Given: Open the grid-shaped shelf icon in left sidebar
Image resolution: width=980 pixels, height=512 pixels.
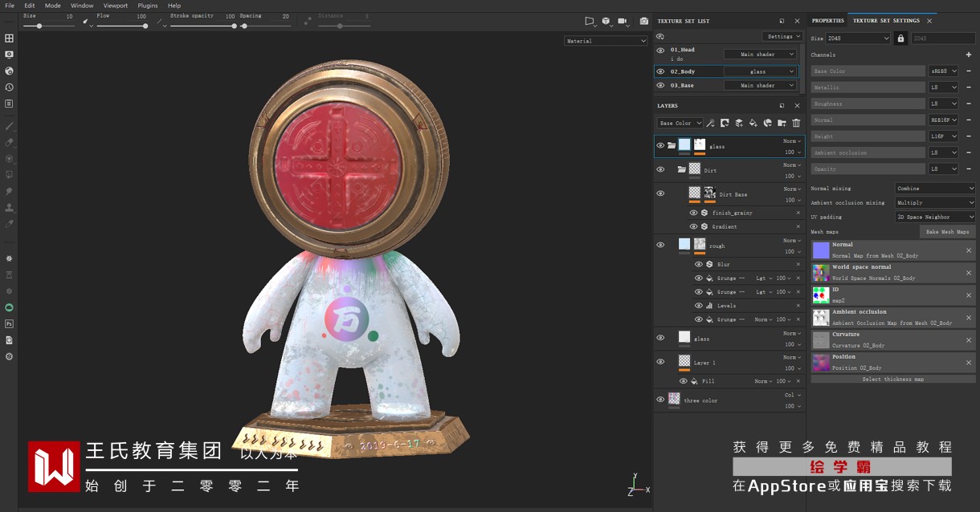Looking at the screenshot, I should point(10,38).
